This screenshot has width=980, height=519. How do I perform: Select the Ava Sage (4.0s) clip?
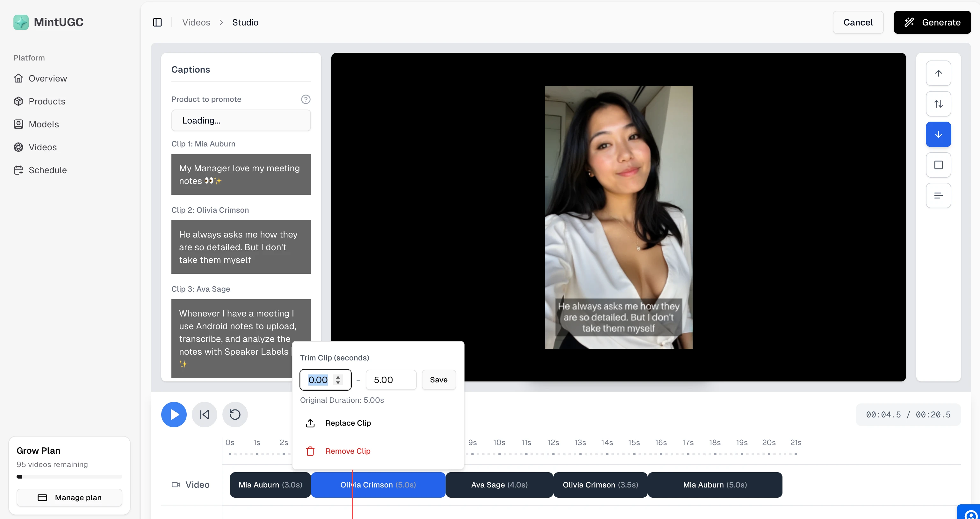coord(499,485)
